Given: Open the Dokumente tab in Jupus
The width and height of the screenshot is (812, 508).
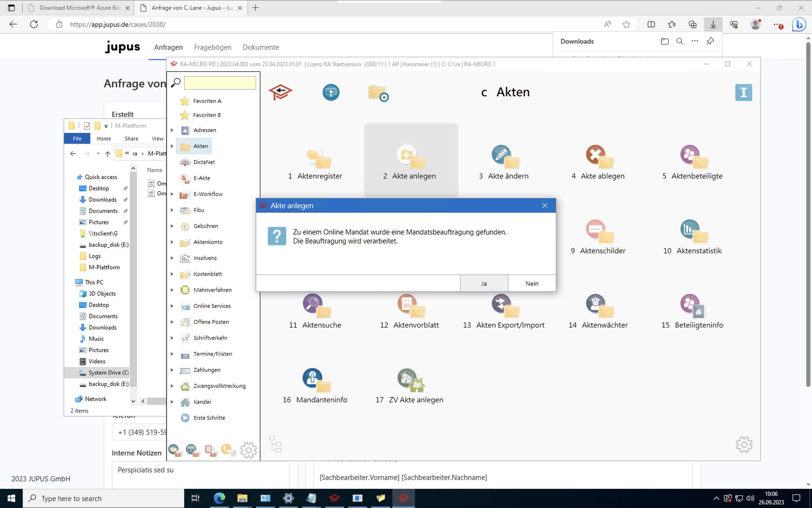Looking at the screenshot, I should (261, 47).
